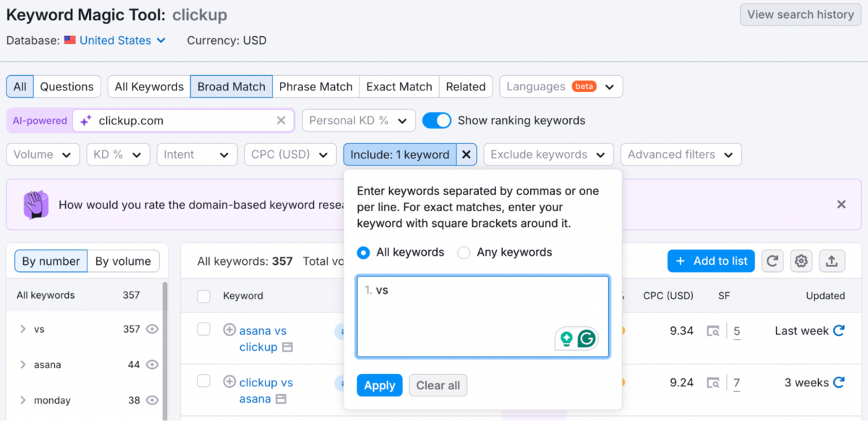
Task: Click the clickup.com domain input field
Action: pos(183,121)
